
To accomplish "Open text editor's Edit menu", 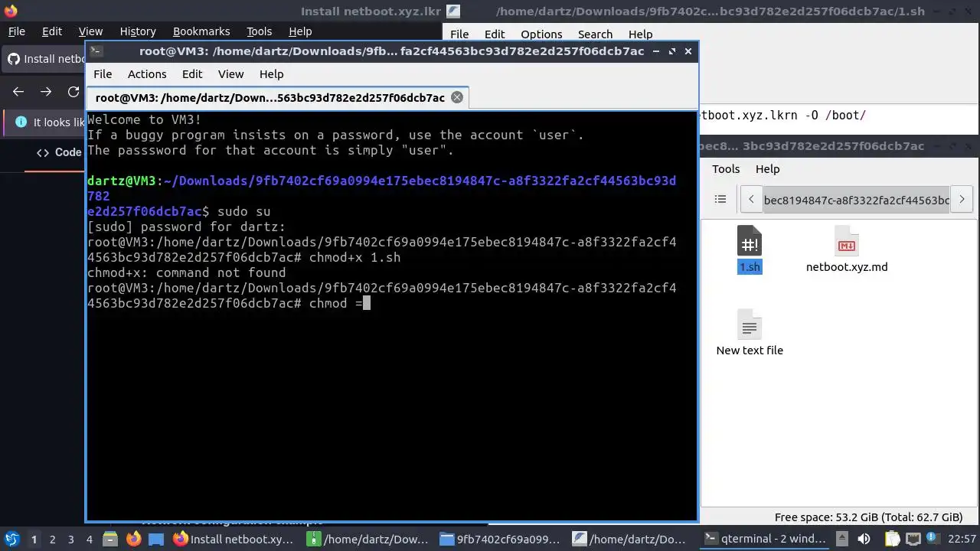I will pyautogui.click(x=495, y=34).
